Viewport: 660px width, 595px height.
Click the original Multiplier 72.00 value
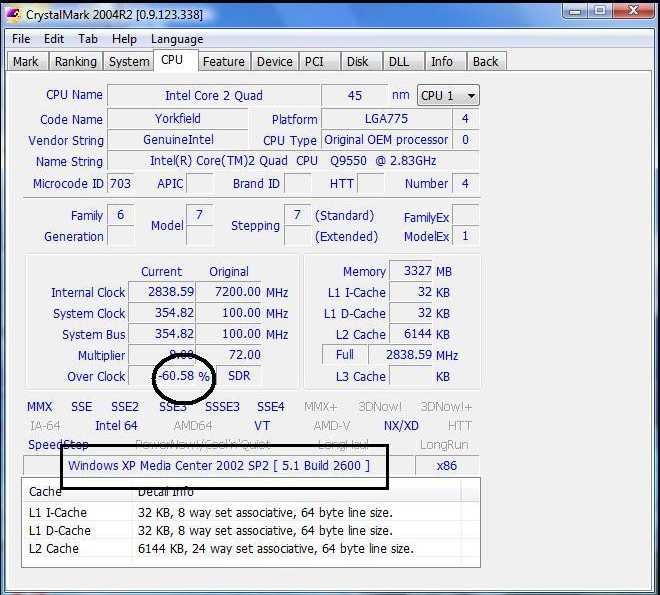(x=229, y=355)
